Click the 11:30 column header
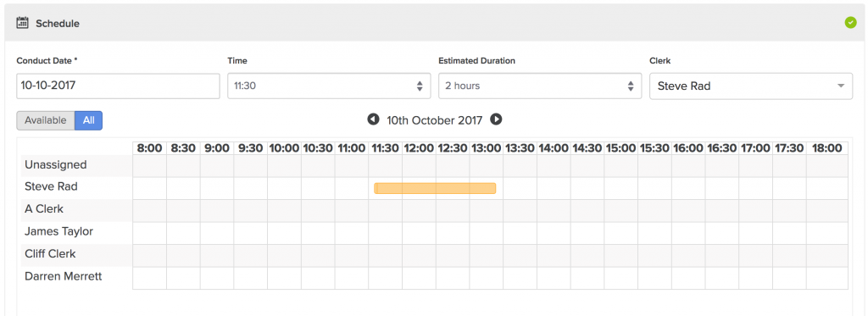The width and height of the screenshot is (868, 316). pyautogui.click(x=386, y=148)
